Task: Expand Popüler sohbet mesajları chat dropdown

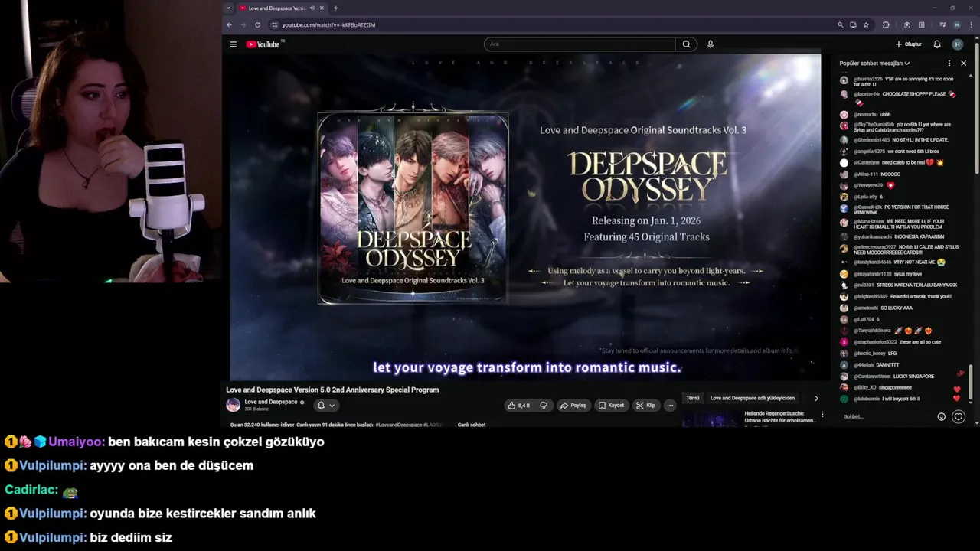Action: pos(874,64)
